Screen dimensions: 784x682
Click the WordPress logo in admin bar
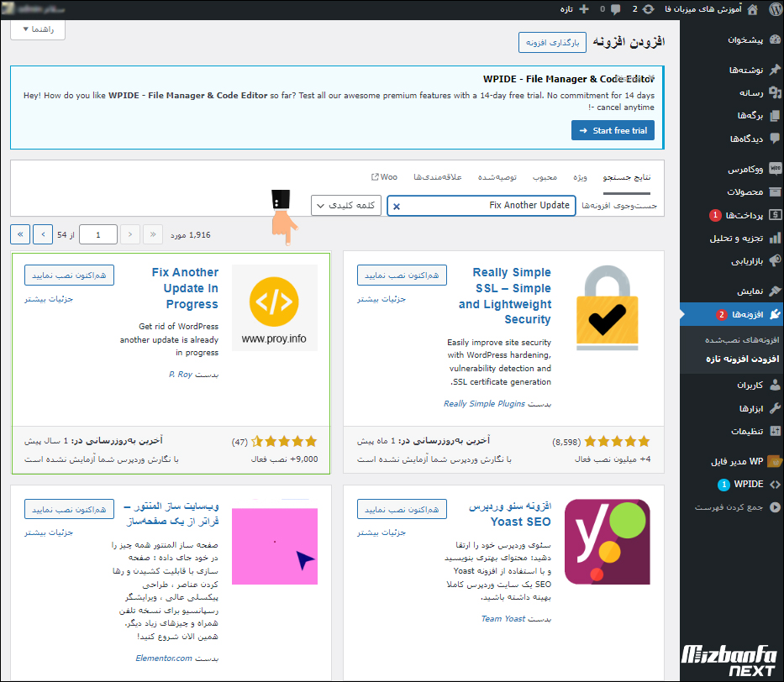tap(775, 9)
